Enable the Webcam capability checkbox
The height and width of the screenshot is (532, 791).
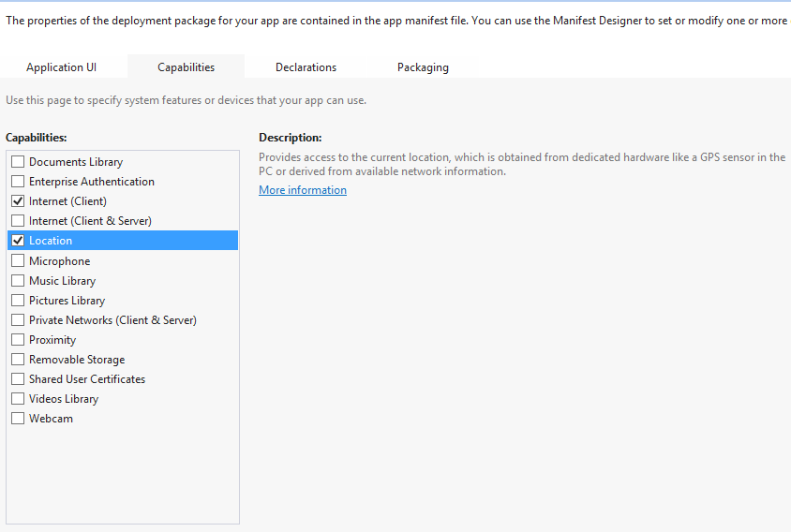(18, 418)
